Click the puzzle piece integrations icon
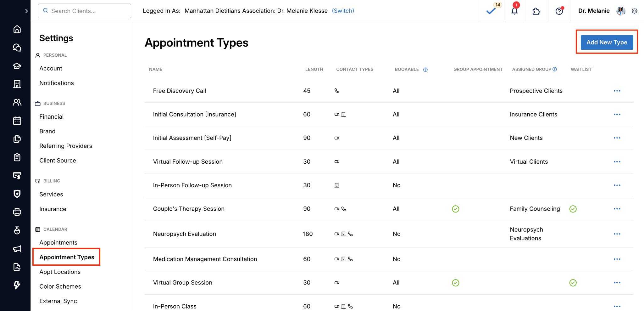The image size is (644, 311). click(536, 11)
